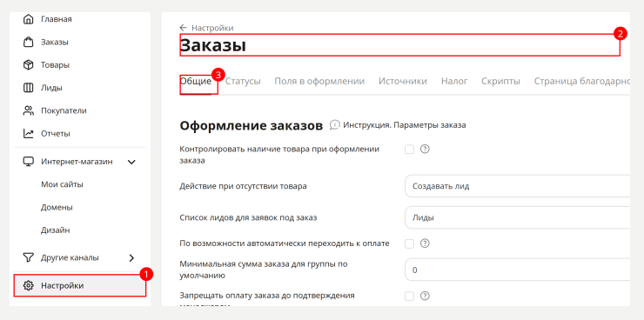The height and width of the screenshot is (320, 644).
Task: Open Отчеты in the sidebar
Action: click(x=56, y=133)
